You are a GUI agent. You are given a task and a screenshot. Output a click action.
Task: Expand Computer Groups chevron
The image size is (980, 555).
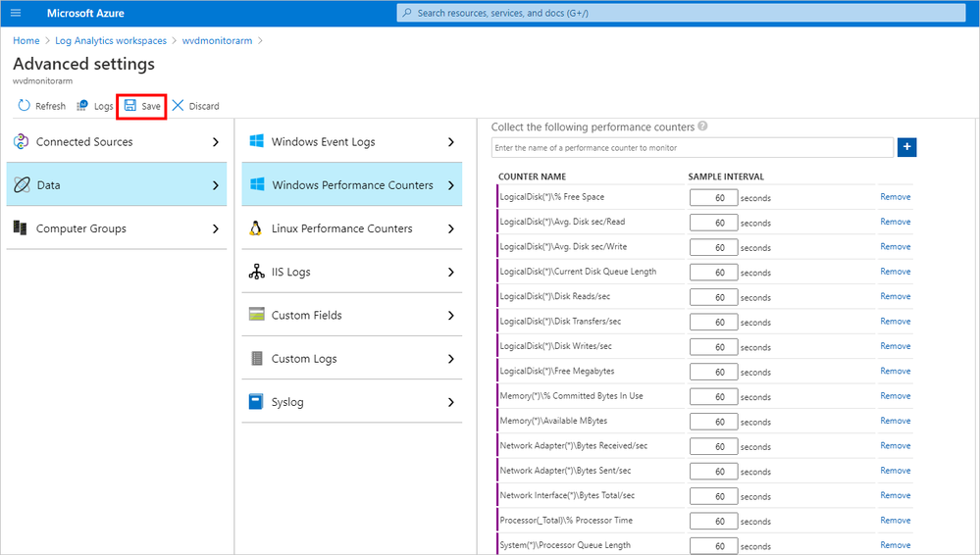[x=216, y=228]
